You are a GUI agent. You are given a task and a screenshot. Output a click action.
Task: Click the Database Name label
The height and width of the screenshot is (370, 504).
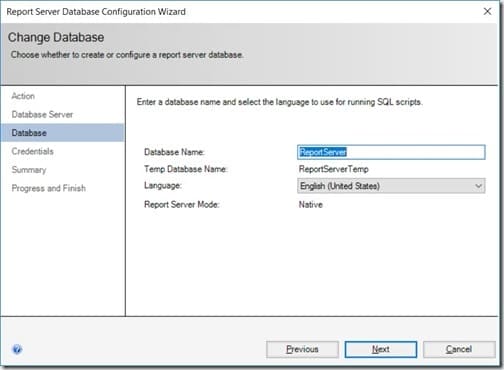174,152
